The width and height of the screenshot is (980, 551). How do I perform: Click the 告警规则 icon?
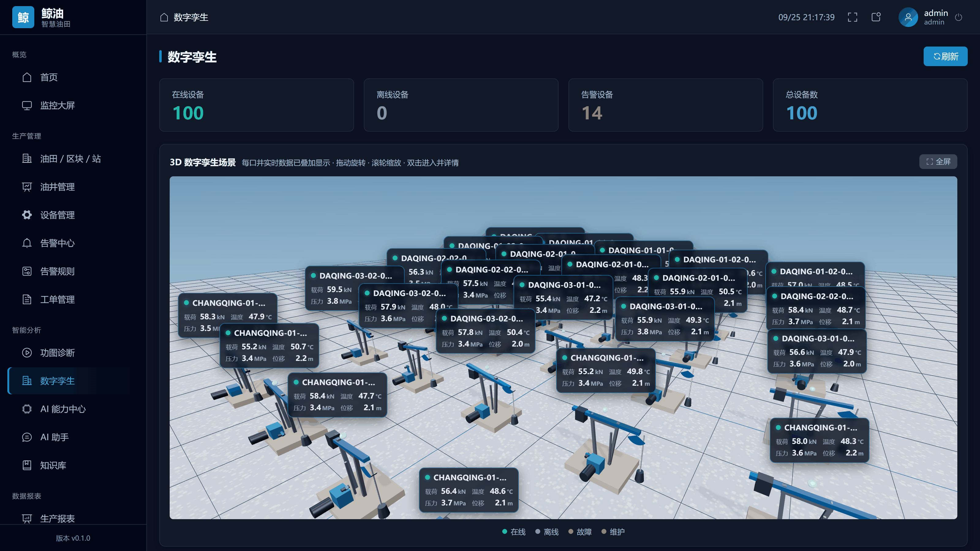27,271
